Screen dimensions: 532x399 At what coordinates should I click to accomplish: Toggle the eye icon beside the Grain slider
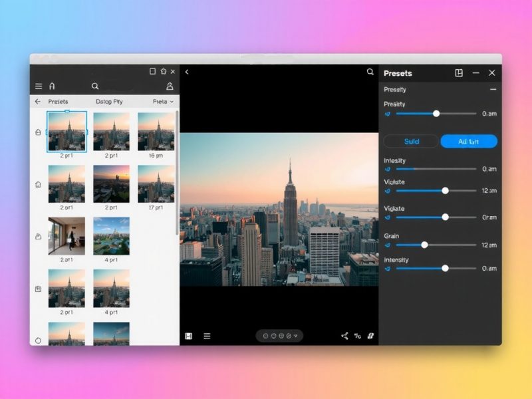click(388, 245)
